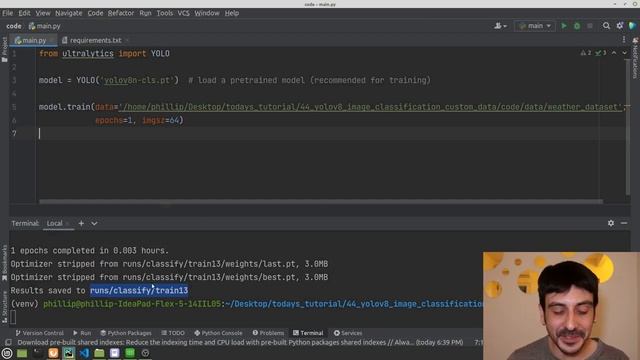The height and width of the screenshot is (360, 640).
Task: Select the Local terminal tab
Action: tap(55, 223)
